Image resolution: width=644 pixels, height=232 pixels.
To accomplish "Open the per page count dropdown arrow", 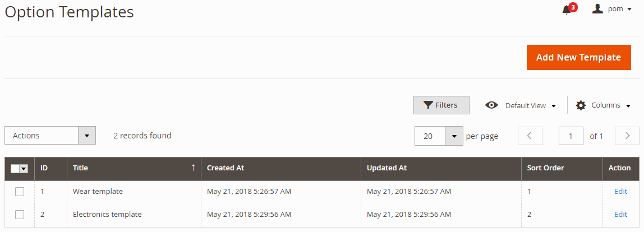I will 454,136.
